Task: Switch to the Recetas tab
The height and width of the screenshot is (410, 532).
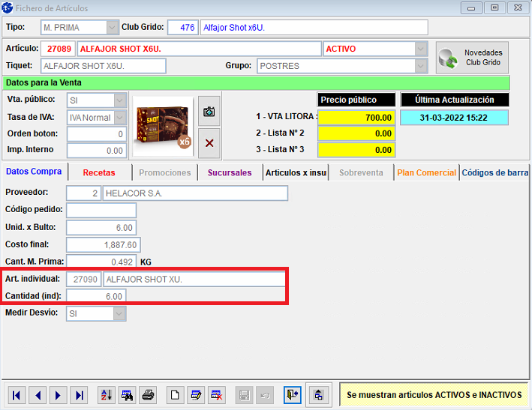Action: (99, 172)
